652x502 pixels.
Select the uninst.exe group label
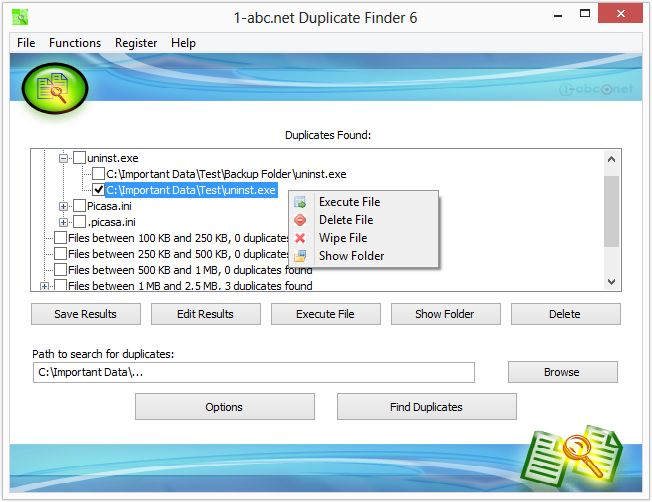pyautogui.click(x=113, y=158)
